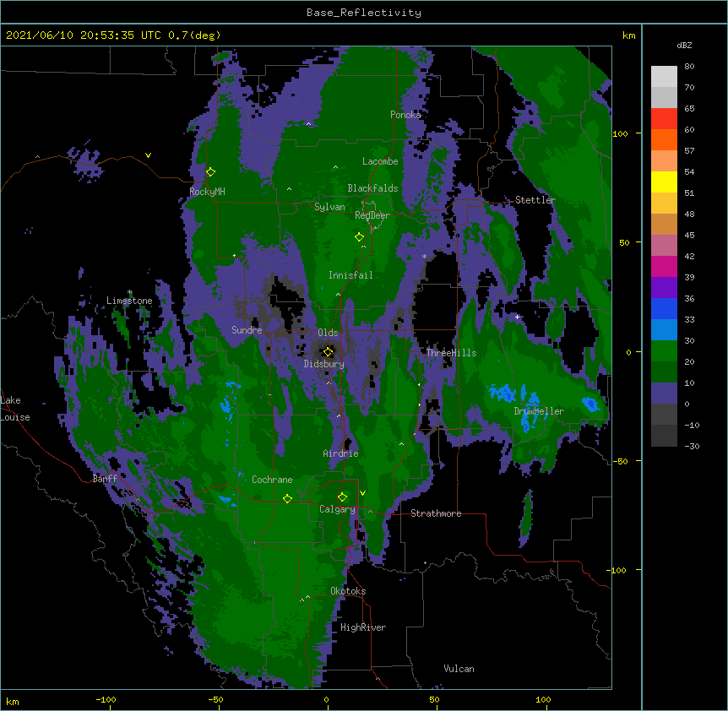Click the 80 dBZ legend value
The height and width of the screenshot is (711, 728).
pos(689,66)
